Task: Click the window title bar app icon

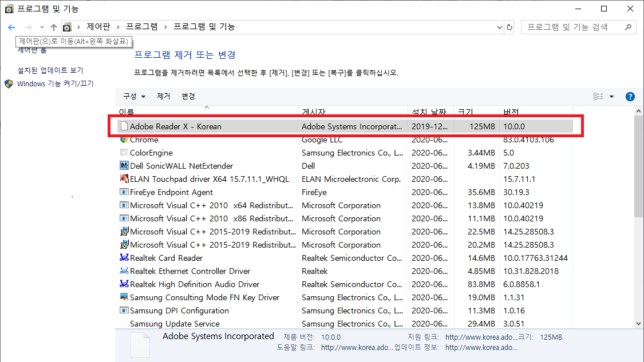Action: [9, 9]
